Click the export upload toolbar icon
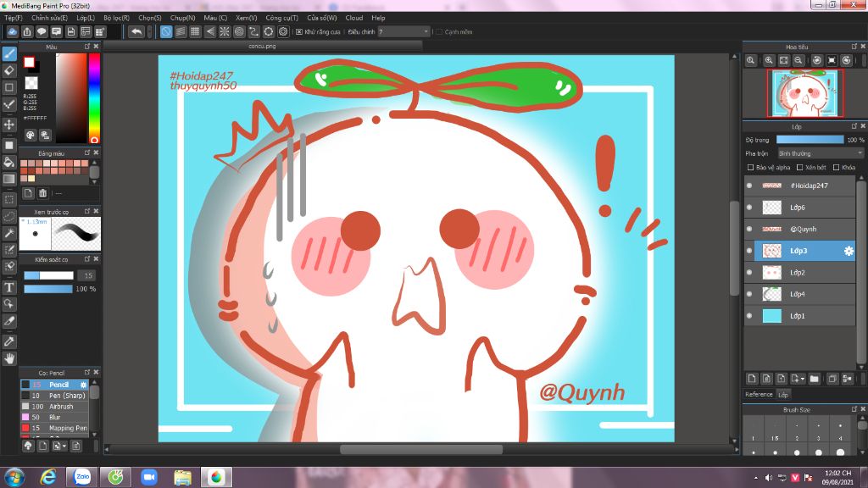Screen dimensions: 868x488 pos(27,31)
